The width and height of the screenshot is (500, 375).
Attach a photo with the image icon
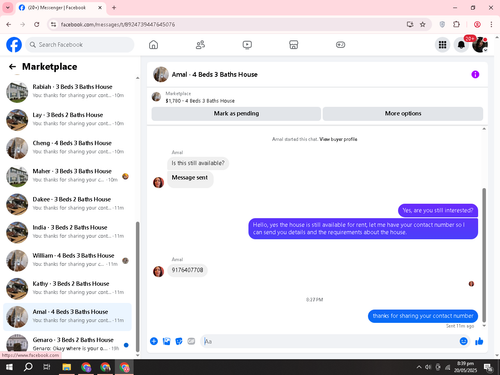166,341
